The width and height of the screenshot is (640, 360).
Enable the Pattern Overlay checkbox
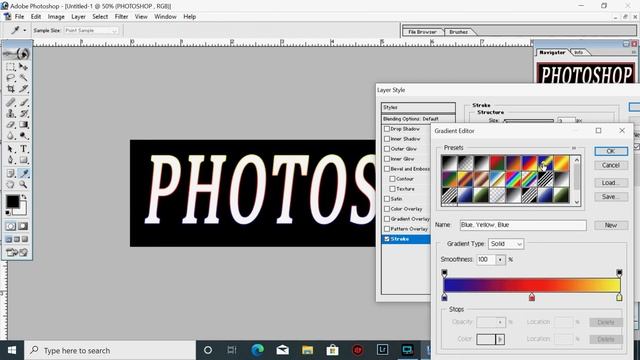click(387, 229)
